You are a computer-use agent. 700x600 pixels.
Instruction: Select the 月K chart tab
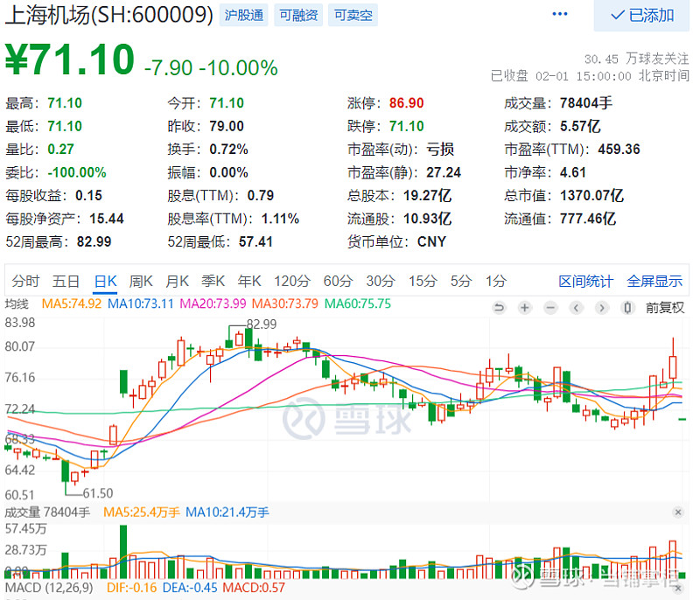(178, 281)
